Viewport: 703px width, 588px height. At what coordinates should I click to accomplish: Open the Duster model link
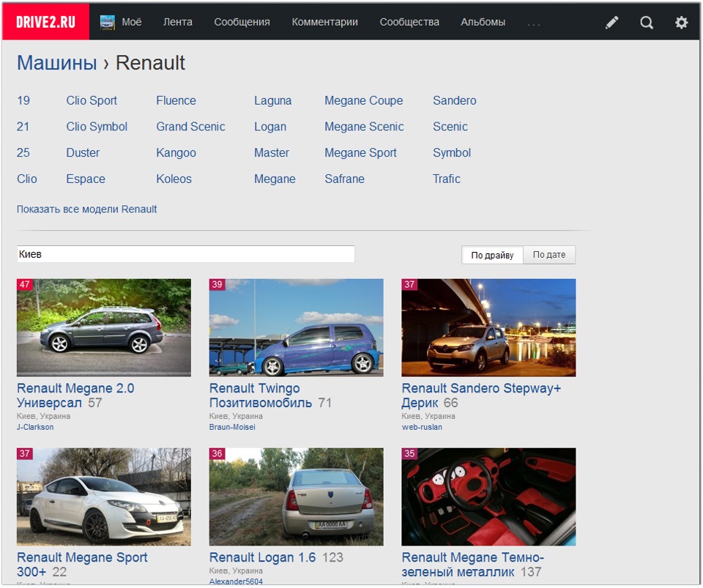pos(83,152)
